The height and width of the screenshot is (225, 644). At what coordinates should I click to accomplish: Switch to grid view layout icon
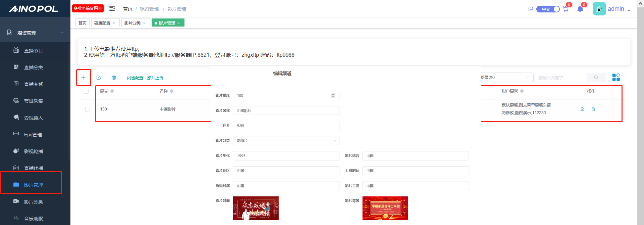[616, 78]
